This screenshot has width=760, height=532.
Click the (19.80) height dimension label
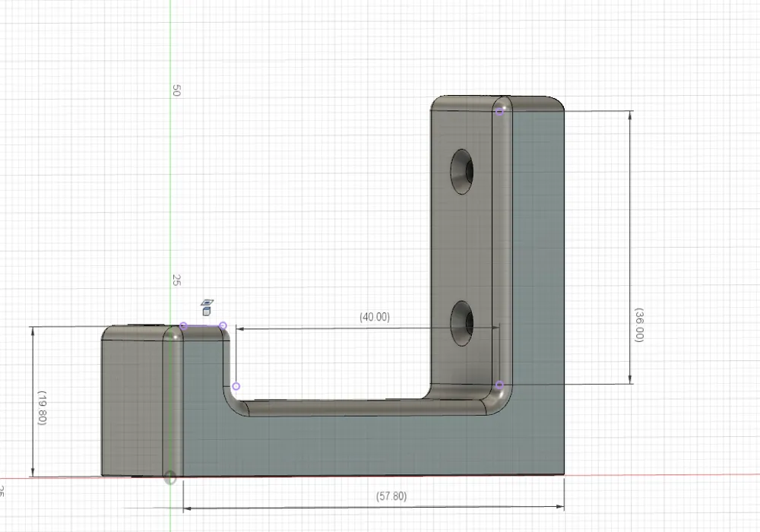click(x=42, y=408)
